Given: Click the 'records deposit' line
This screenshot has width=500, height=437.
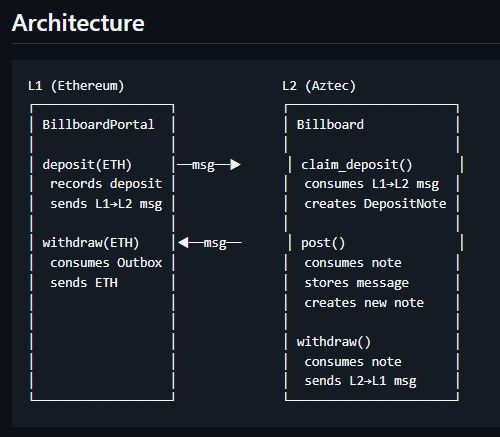Looking at the screenshot, I should click(106, 184).
